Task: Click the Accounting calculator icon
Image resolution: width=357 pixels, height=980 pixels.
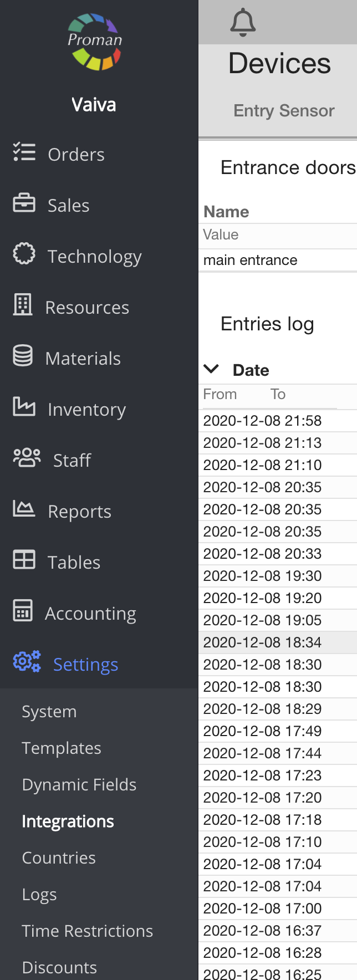Action: tap(23, 611)
